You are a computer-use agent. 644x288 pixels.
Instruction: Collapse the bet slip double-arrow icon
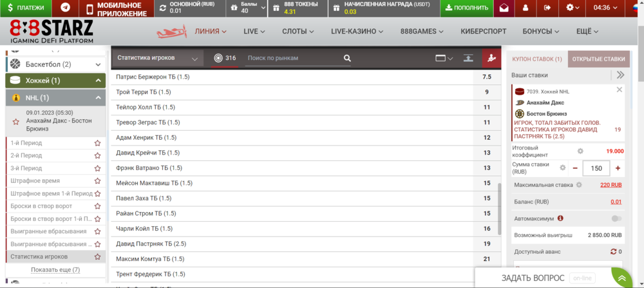620,75
